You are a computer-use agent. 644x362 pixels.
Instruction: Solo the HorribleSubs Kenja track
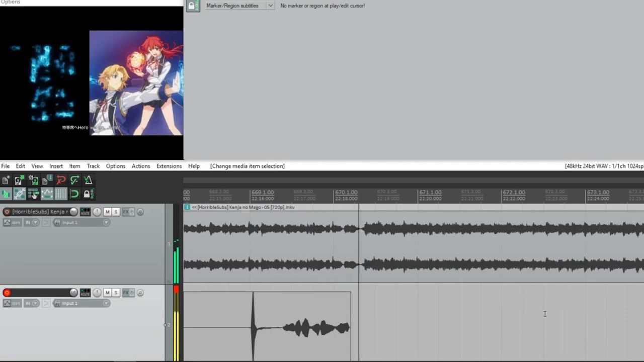116,212
